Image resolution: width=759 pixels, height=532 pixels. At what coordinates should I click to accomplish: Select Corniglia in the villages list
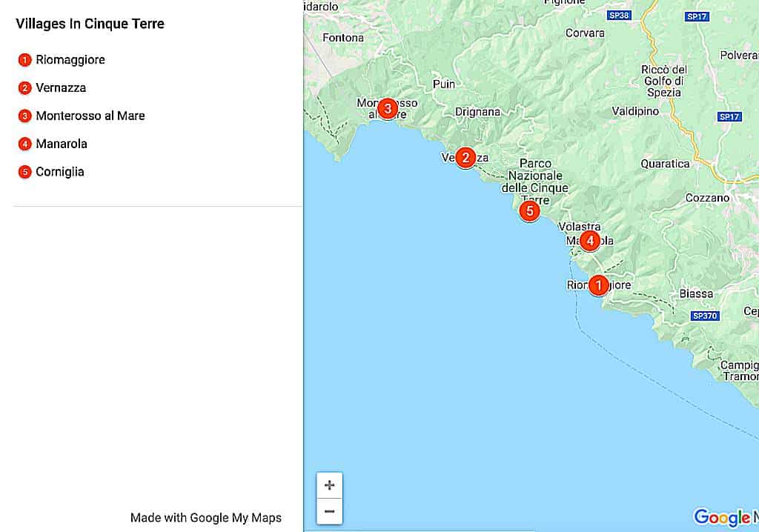[60, 172]
